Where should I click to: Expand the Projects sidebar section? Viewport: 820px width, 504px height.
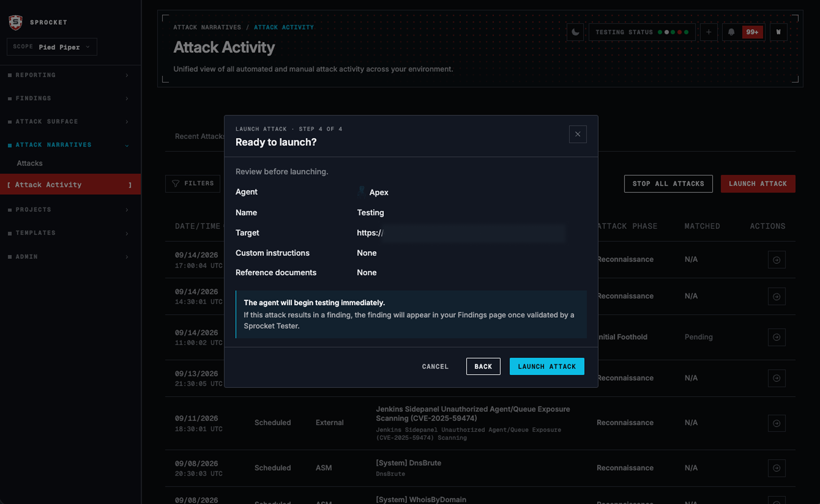point(68,210)
